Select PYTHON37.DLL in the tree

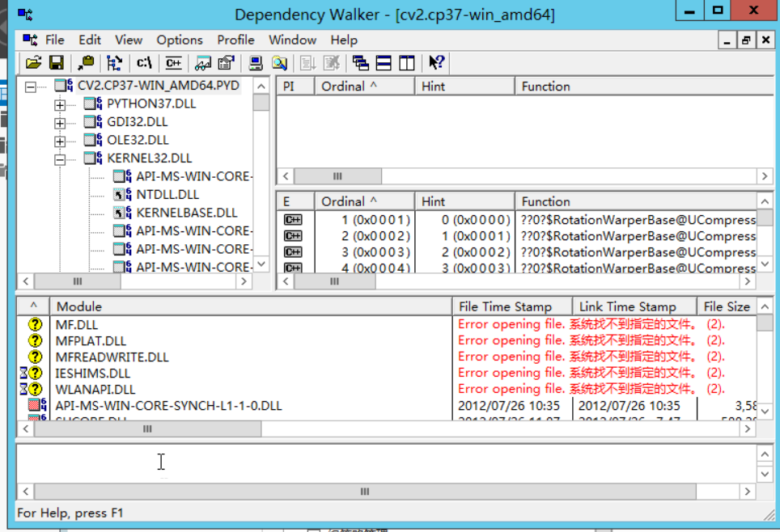point(151,104)
